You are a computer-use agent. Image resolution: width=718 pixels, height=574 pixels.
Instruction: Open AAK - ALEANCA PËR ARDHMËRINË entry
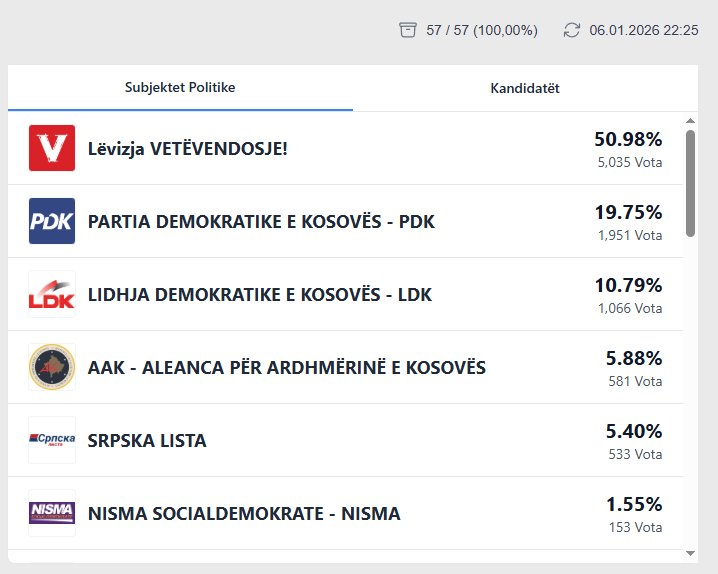[287, 367]
